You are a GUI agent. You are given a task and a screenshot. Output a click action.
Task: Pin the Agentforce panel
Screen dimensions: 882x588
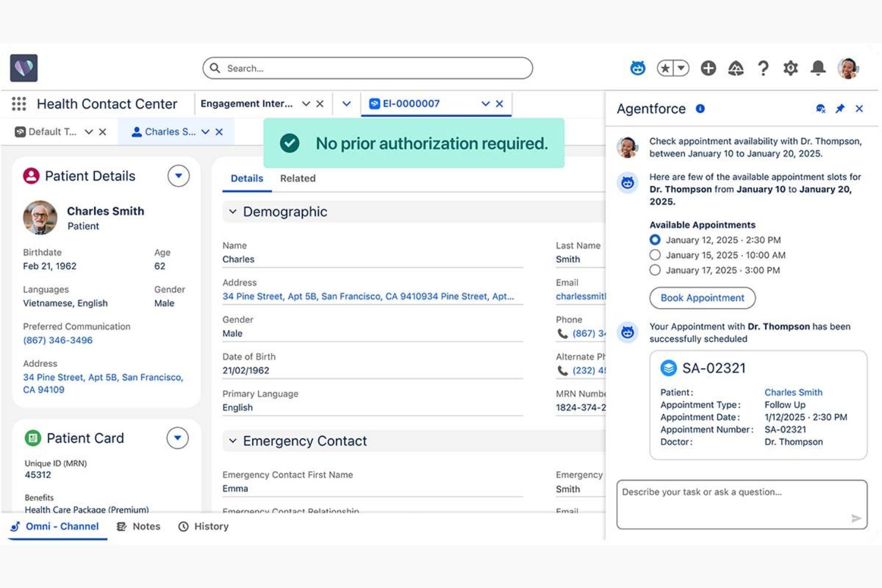840,108
